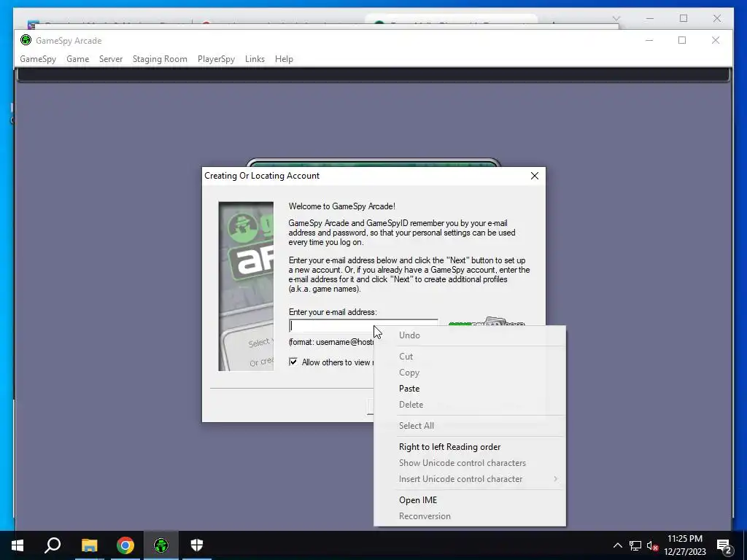Click the network status tray icon
This screenshot has width=747, height=560.
(635, 545)
